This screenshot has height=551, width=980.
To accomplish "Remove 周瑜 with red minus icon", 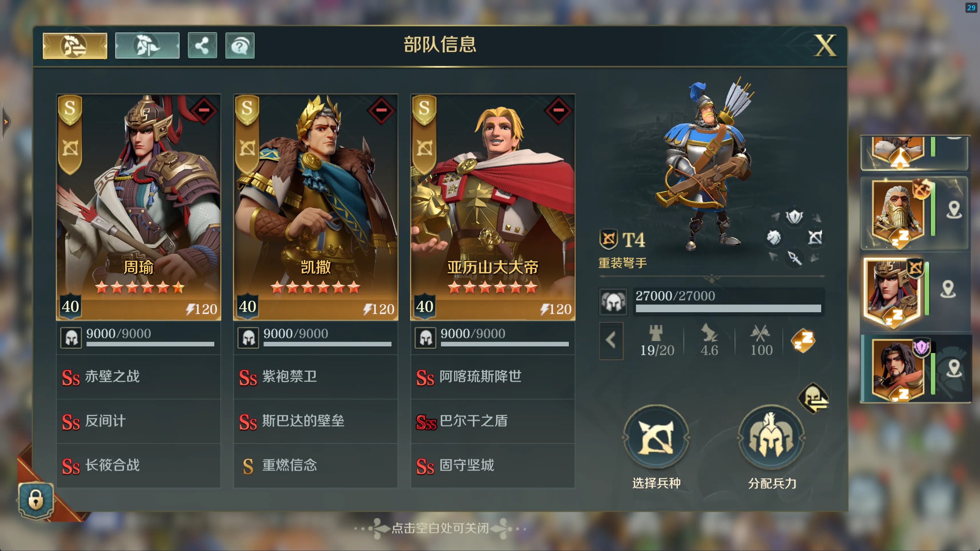I will coord(203,110).
